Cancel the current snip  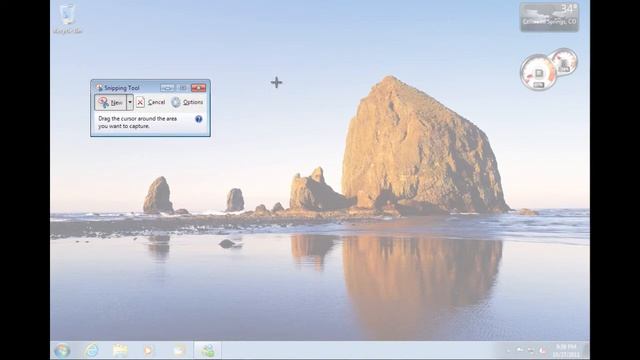151,102
